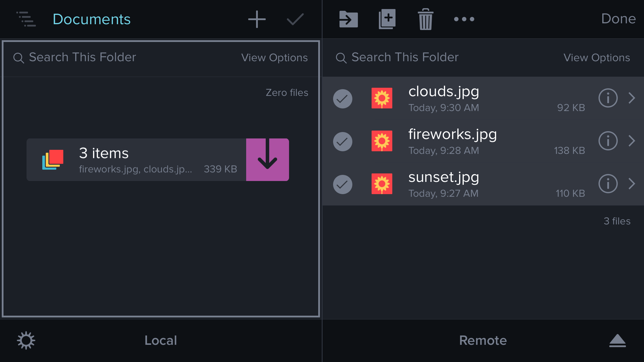Click the purple download arrow drop target
This screenshot has width=644, height=362.
(267, 160)
